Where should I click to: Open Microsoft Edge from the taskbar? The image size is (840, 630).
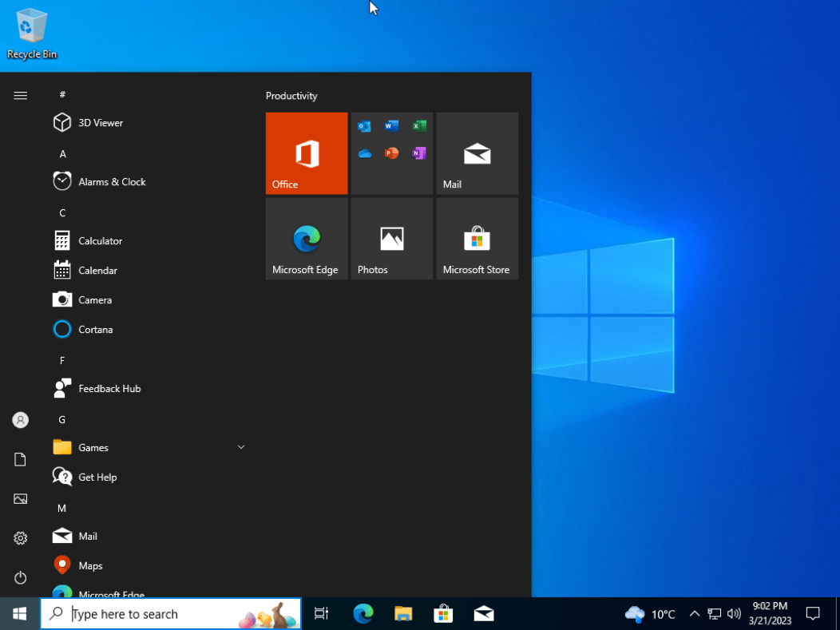(363, 614)
